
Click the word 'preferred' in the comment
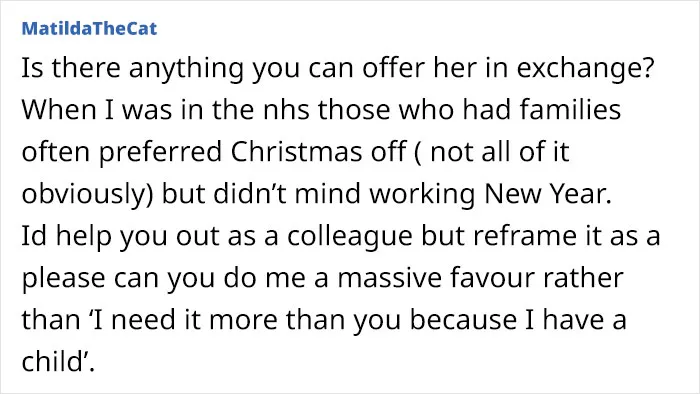[x=160, y=153]
